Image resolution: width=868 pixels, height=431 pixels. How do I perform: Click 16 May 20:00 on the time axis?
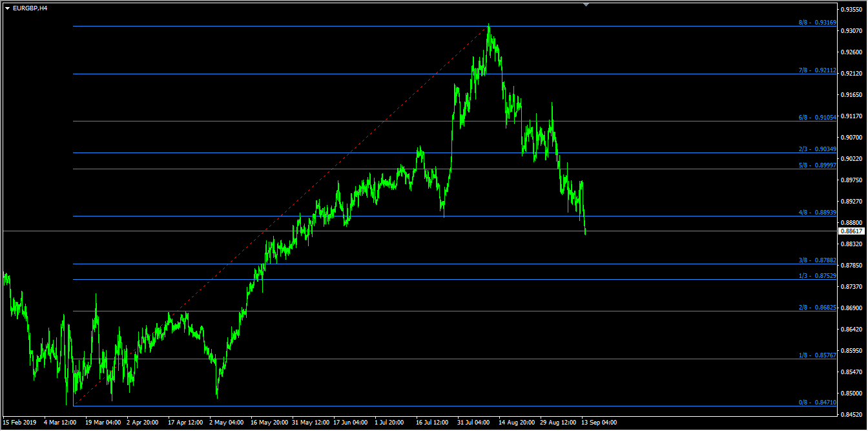(x=269, y=423)
